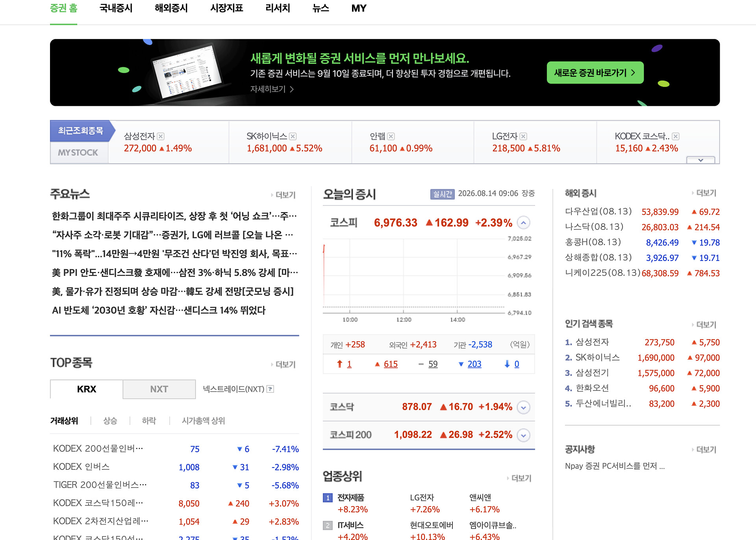Open the 시장지표 menu
This screenshot has width=756, height=540.
[227, 8]
